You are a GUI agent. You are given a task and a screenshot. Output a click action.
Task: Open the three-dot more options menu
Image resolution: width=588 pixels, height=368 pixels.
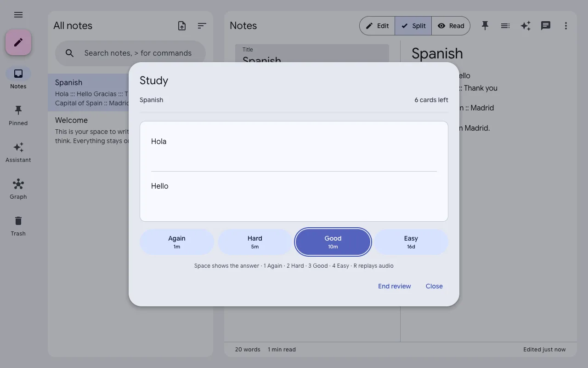(566, 26)
